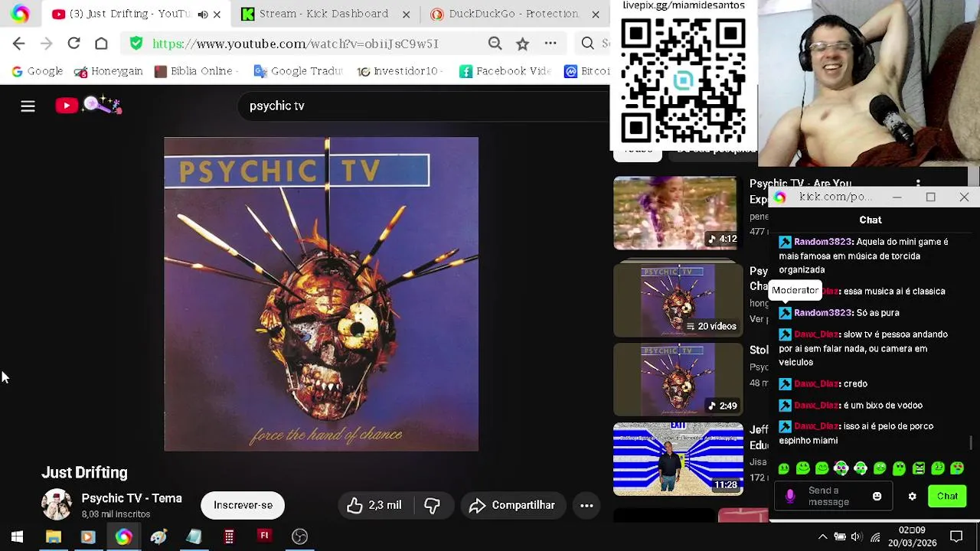Click the Psychic TV album cover video
Screen dimensions: 980x551
pos(321,294)
